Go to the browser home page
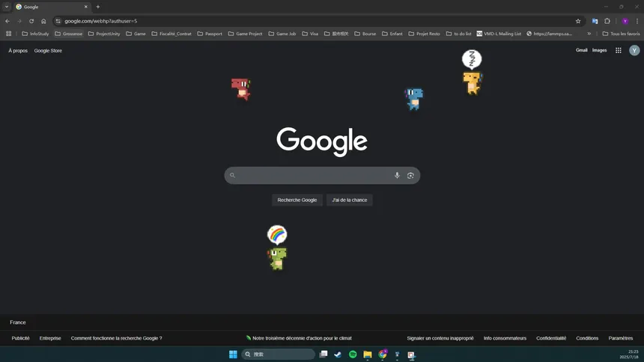This screenshot has width=644, height=362. point(43,21)
